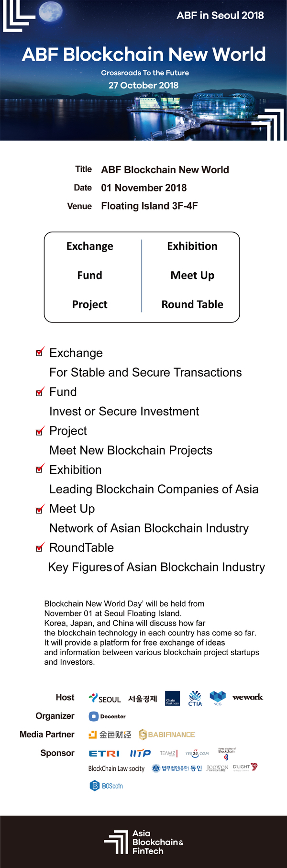Select Exhibition in the category box
The image size is (287, 868).
(192, 246)
